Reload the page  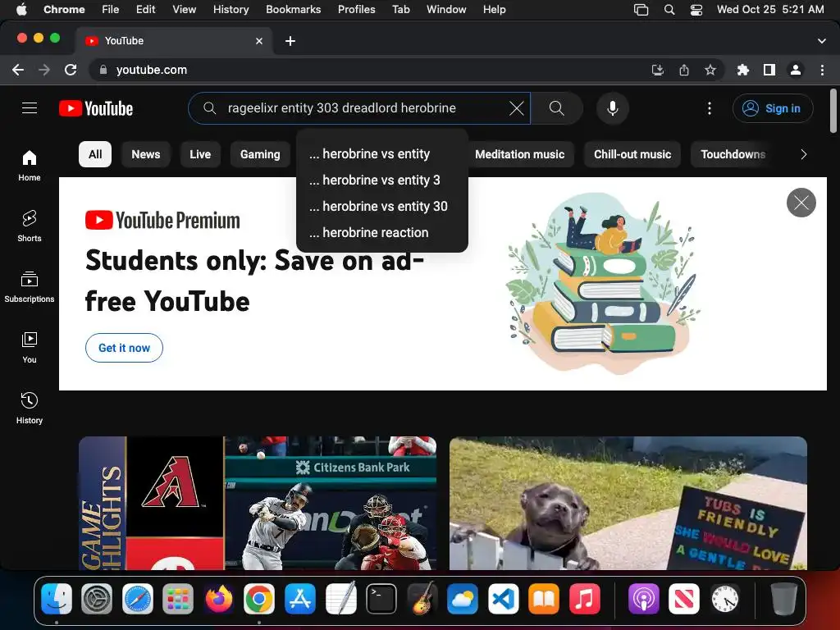pos(71,70)
